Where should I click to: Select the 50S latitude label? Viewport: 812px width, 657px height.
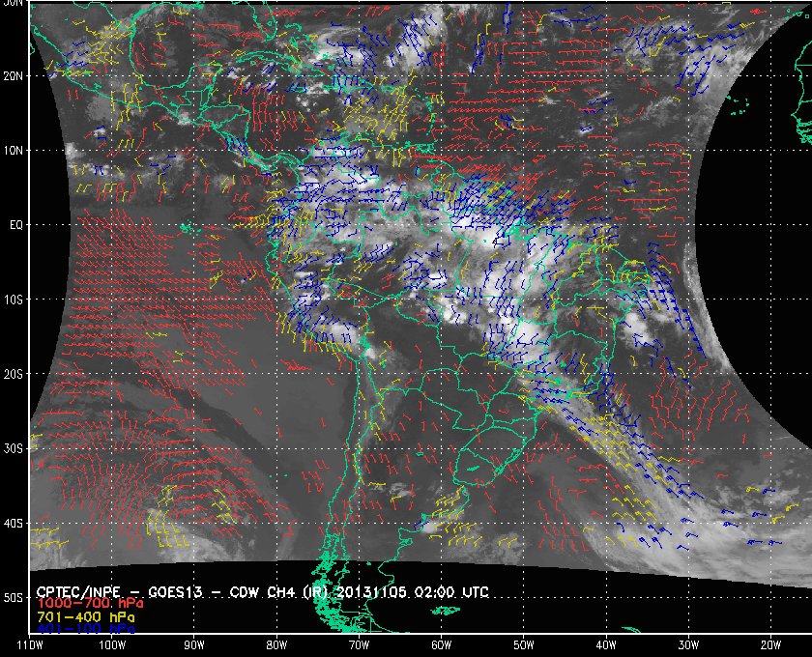pos(13,597)
